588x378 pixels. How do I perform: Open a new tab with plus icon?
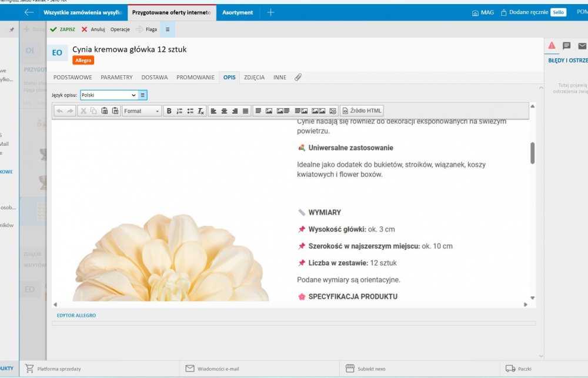pos(270,12)
